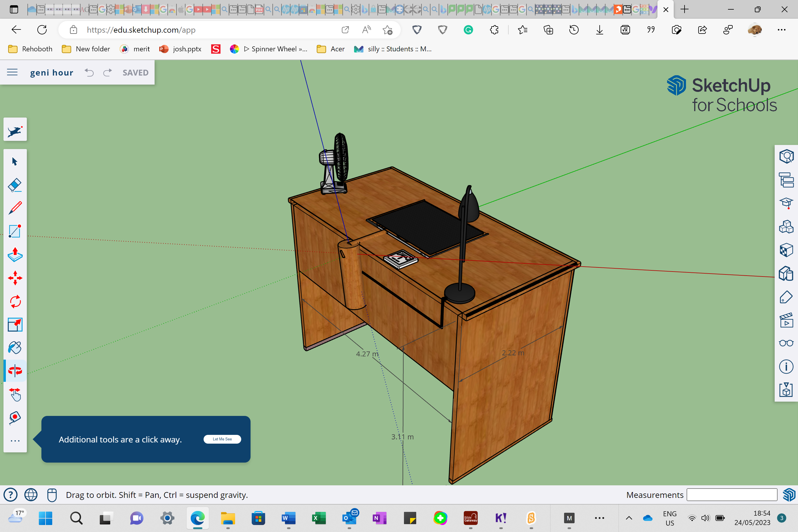Click the Undo arrow
Screen dimensions: 798x532
click(x=89, y=72)
